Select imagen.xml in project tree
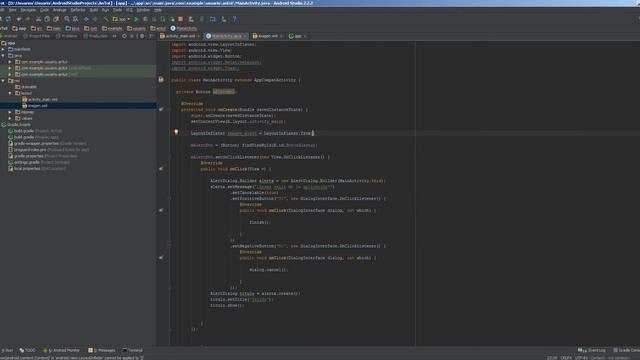The height and width of the screenshot is (360, 640). coord(35,106)
